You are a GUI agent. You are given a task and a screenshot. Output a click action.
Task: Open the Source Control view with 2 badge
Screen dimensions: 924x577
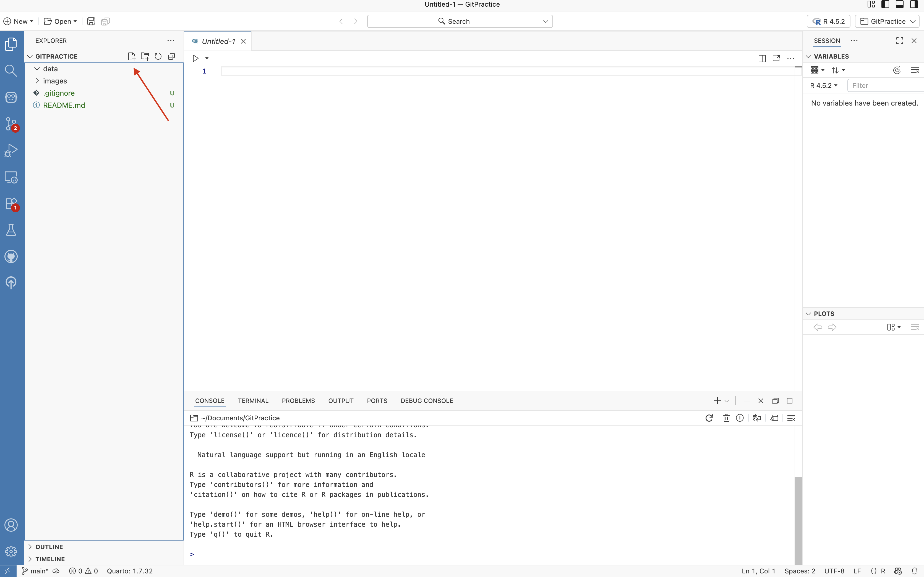(11, 124)
